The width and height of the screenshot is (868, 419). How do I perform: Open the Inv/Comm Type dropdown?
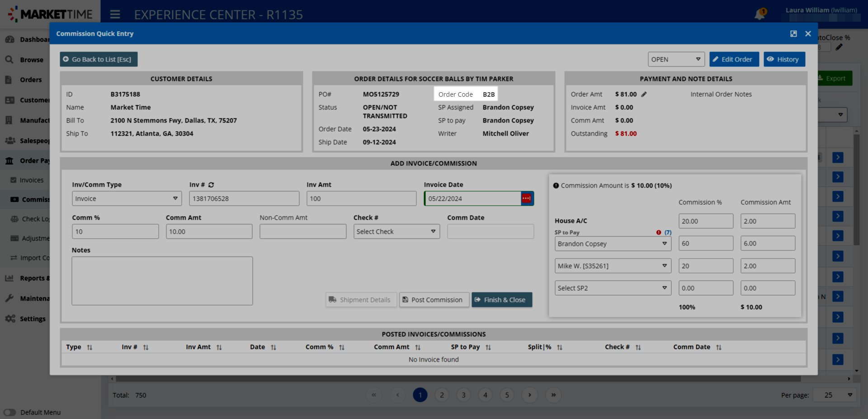pos(127,198)
